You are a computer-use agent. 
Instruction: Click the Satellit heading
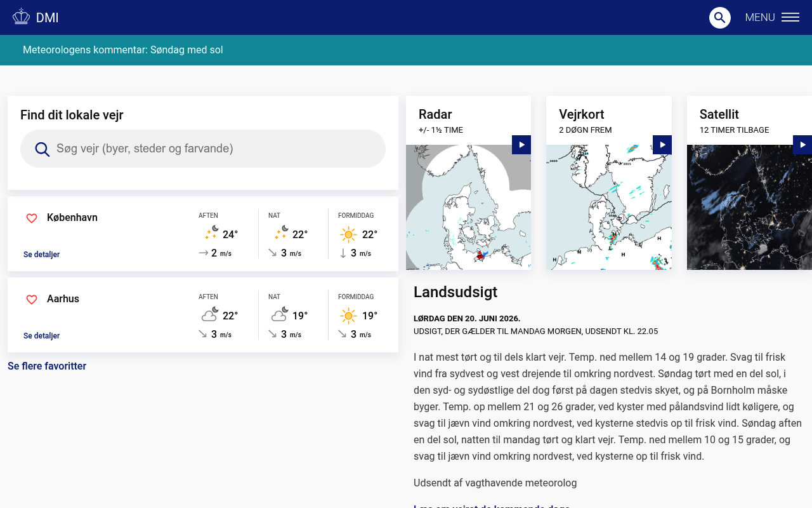click(x=719, y=114)
